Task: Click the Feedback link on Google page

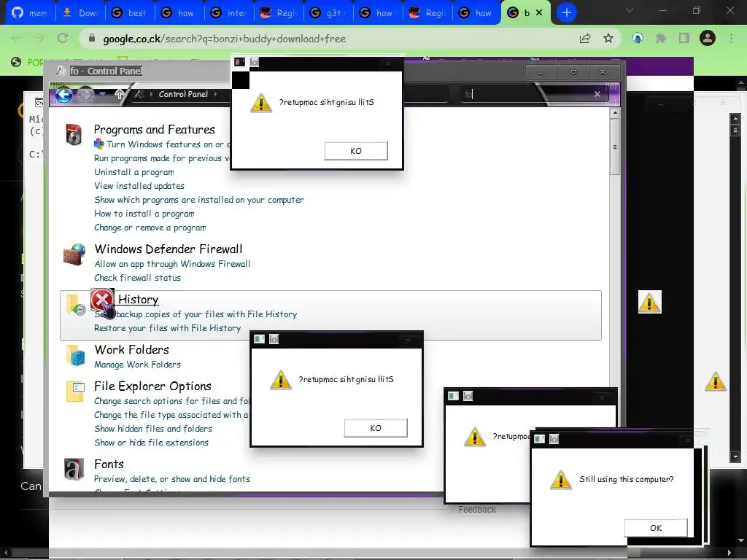Action: pyautogui.click(x=477, y=510)
